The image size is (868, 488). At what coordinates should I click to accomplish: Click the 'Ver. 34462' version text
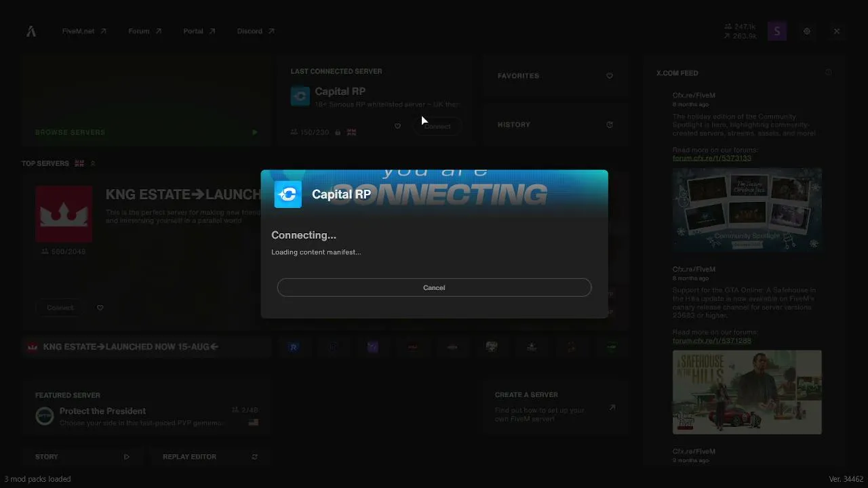pos(846,479)
